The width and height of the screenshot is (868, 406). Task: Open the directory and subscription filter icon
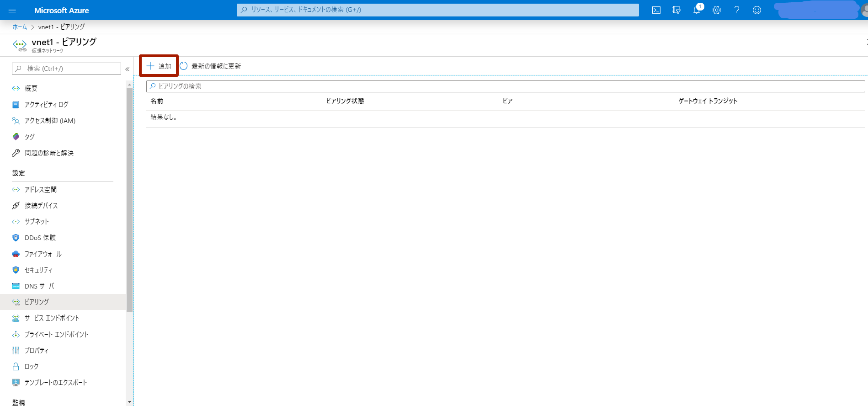tap(676, 10)
